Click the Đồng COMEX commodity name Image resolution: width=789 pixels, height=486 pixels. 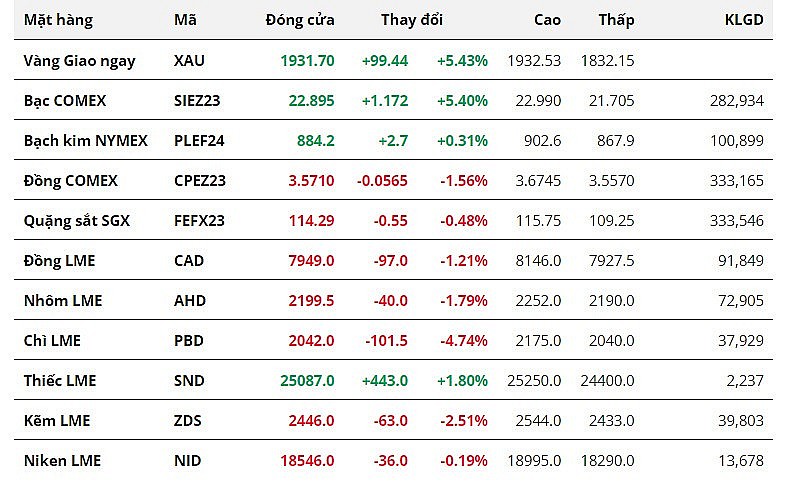pos(71,181)
